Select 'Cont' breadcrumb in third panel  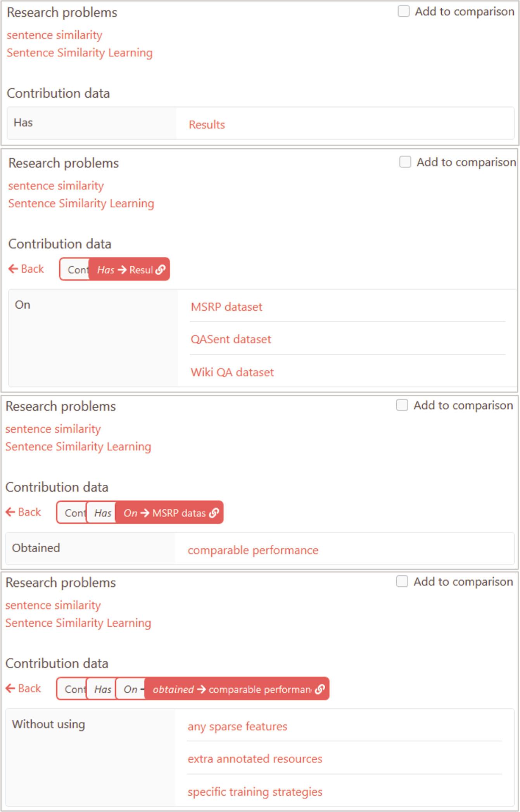pos(74,513)
